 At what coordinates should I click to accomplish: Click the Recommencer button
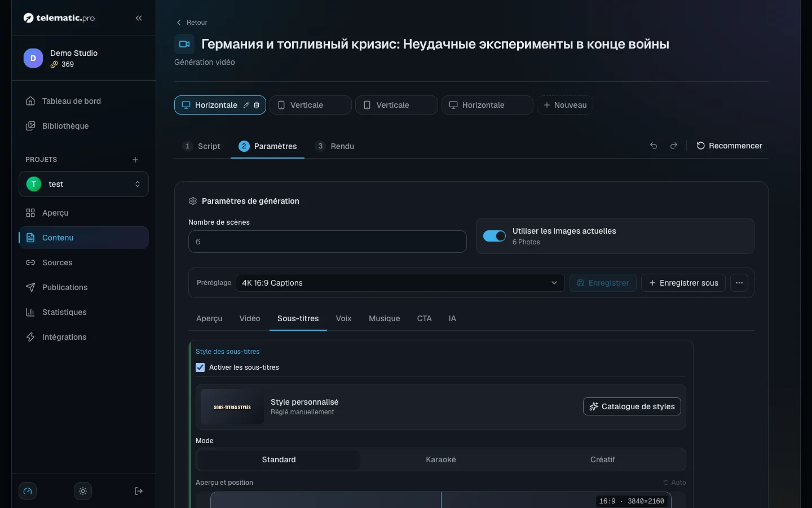[730, 146]
